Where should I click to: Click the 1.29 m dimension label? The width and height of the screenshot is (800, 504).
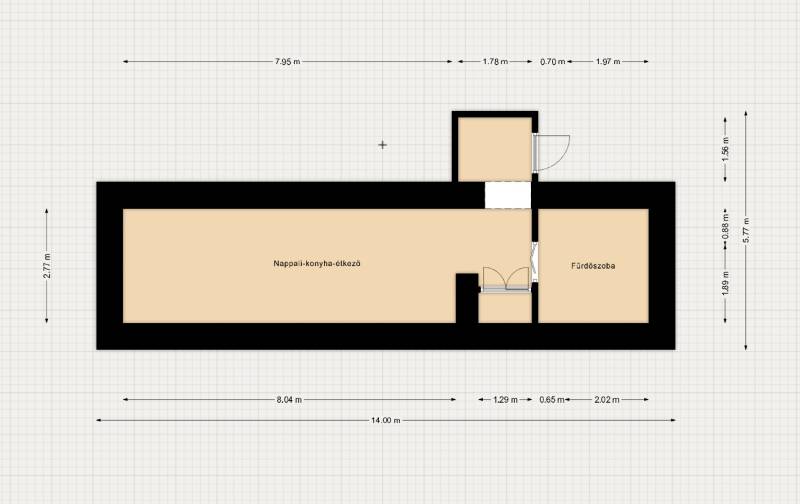506,400
